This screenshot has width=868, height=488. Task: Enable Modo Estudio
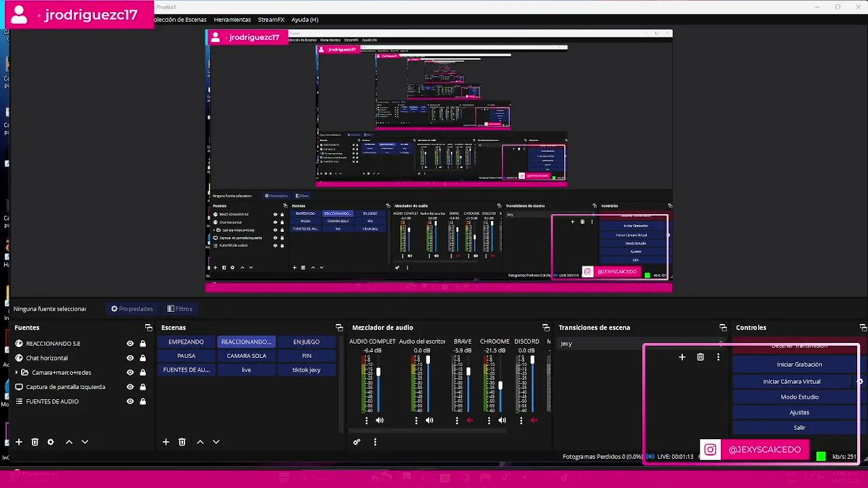coord(799,397)
